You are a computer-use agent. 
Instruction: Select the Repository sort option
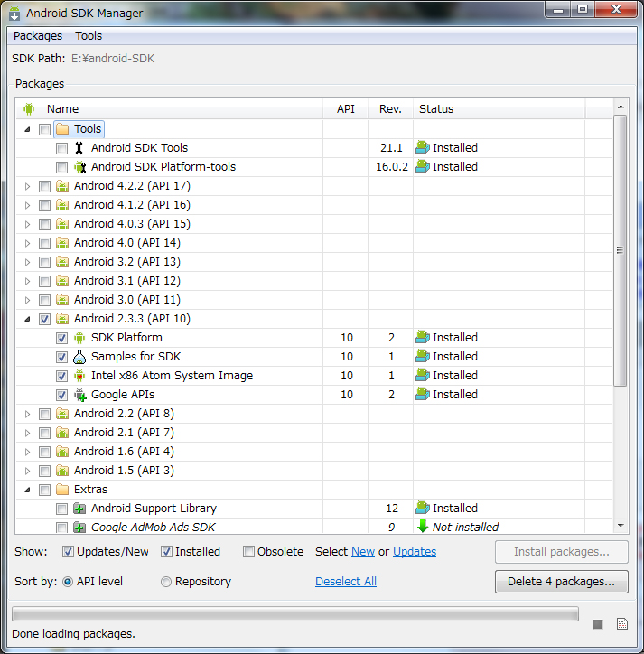166,582
